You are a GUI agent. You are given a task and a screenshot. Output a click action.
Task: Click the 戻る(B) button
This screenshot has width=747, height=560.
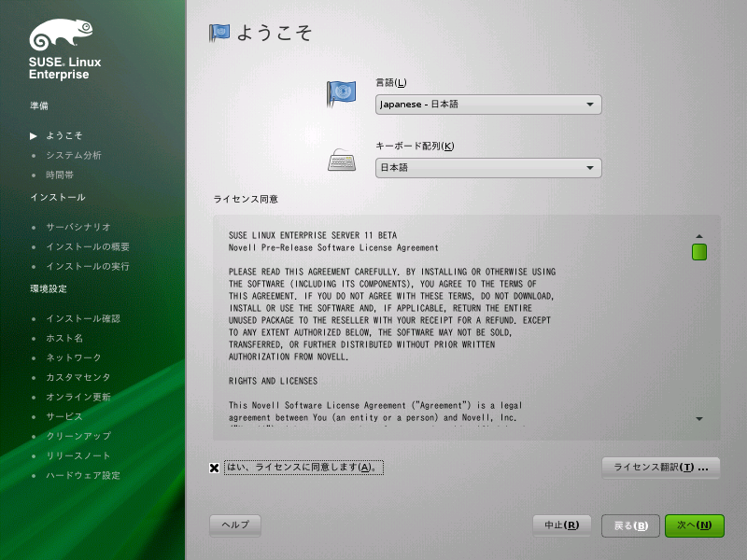pyautogui.click(x=630, y=525)
